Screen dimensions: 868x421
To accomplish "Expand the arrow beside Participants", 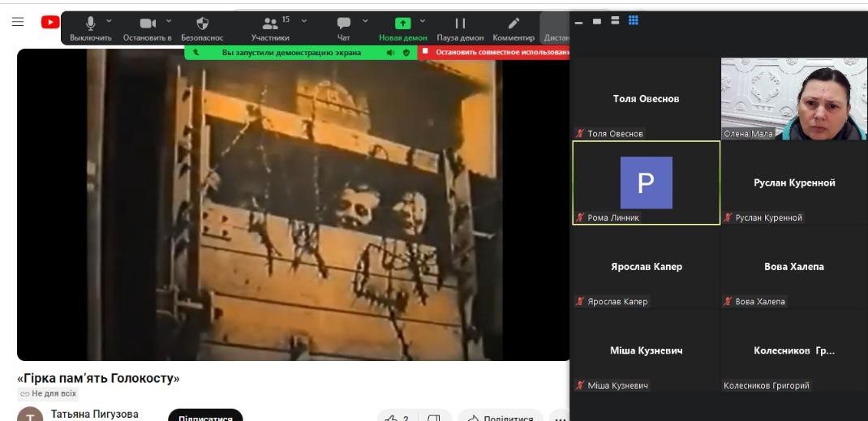I will (304, 21).
